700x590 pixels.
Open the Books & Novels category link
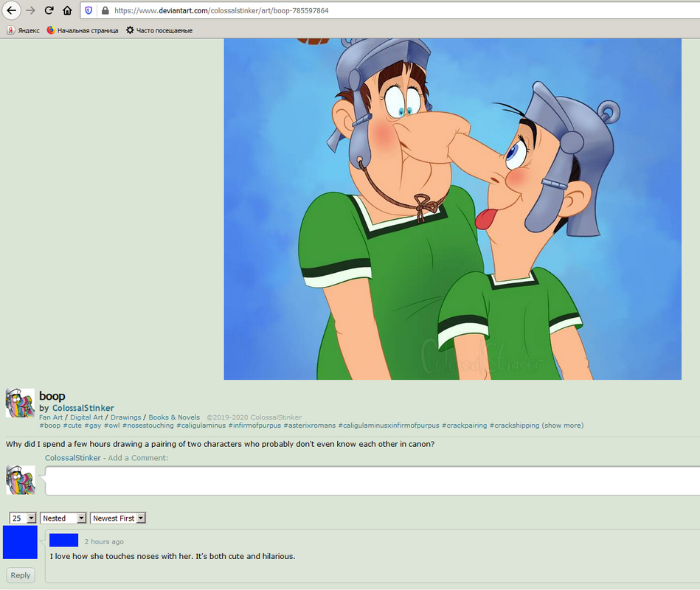174,417
